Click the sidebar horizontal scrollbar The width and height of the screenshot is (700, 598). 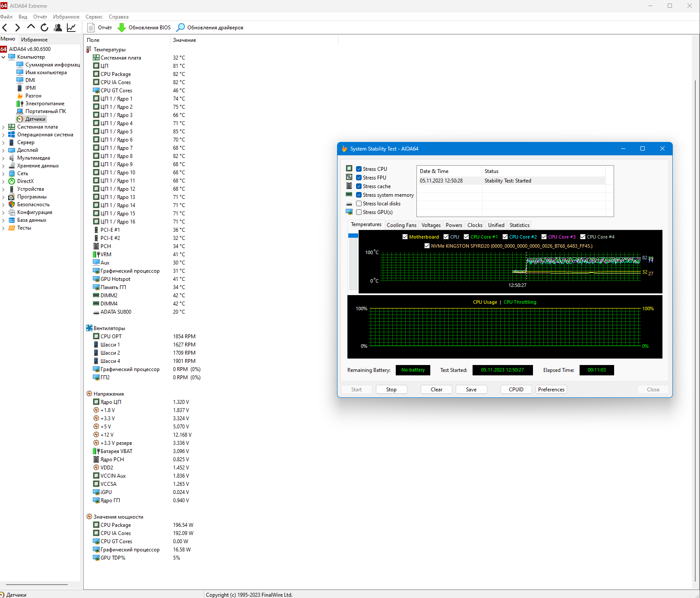click(x=37, y=585)
